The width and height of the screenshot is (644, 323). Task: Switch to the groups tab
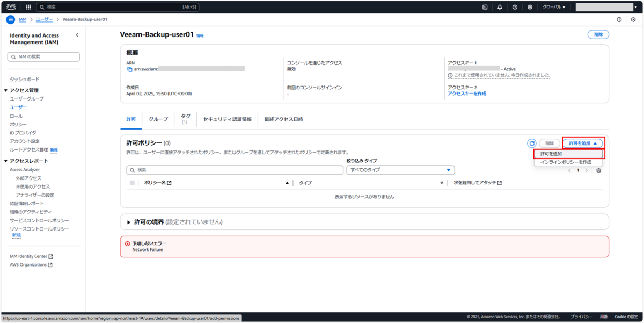pos(158,119)
